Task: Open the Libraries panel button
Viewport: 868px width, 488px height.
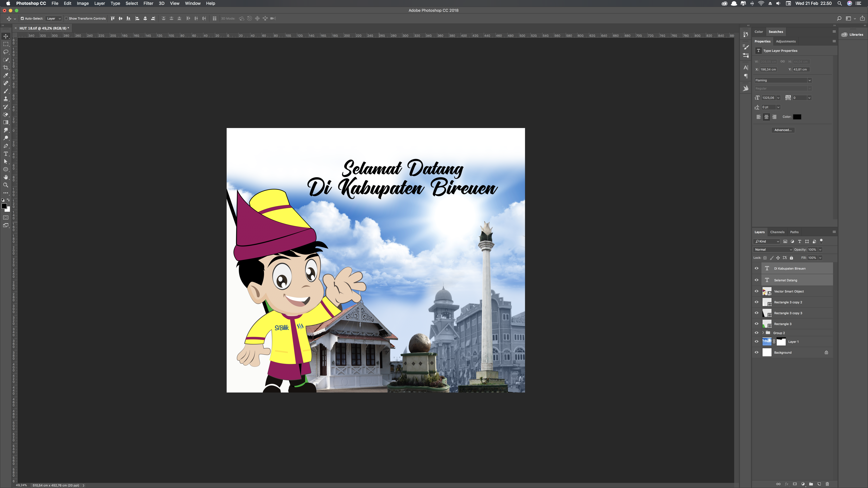Action: point(852,34)
